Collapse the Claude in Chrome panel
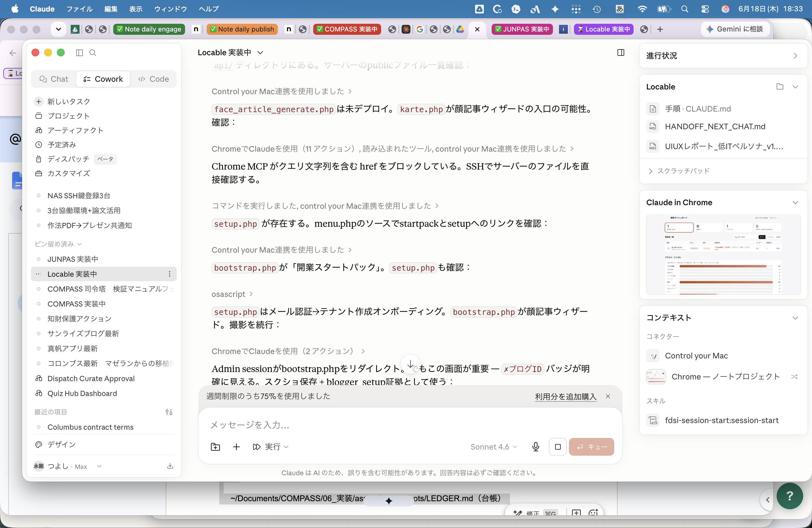This screenshot has width=812, height=528. (x=795, y=203)
